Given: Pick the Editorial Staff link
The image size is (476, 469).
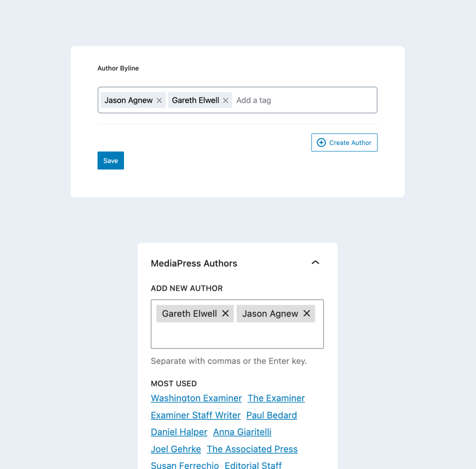Looking at the screenshot, I should point(253,465).
